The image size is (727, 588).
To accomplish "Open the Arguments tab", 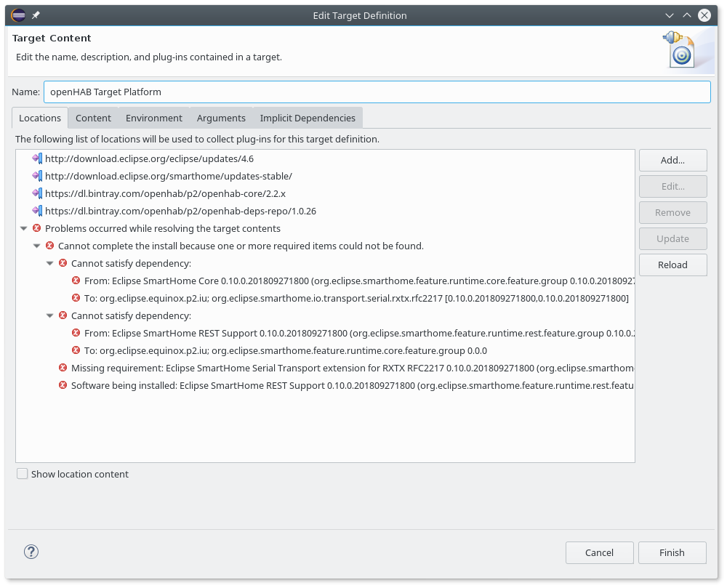I will (221, 118).
